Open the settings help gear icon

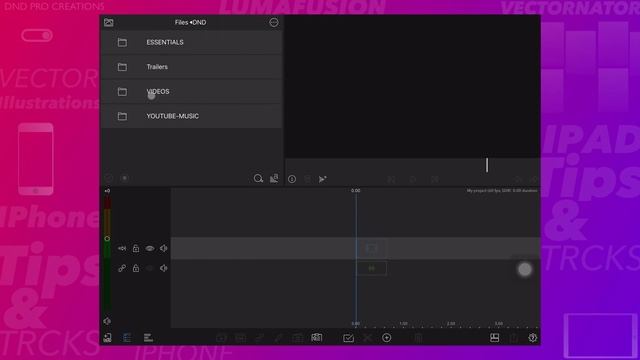point(533,338)
